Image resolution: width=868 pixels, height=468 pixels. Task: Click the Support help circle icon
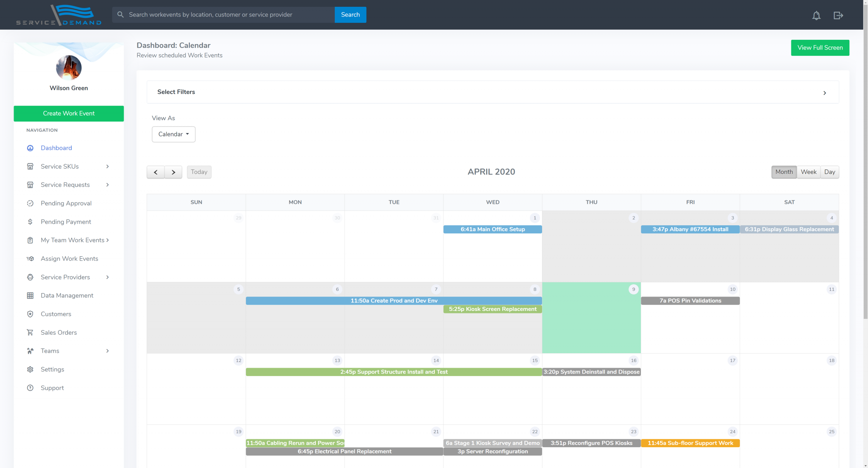[30, 388]
